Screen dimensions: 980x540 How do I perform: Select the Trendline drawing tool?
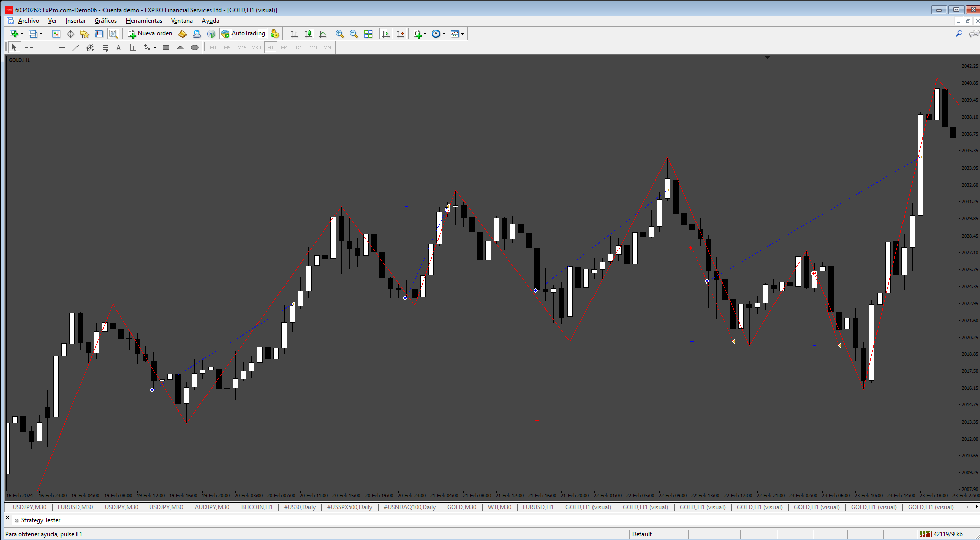(x=76, y=47)
